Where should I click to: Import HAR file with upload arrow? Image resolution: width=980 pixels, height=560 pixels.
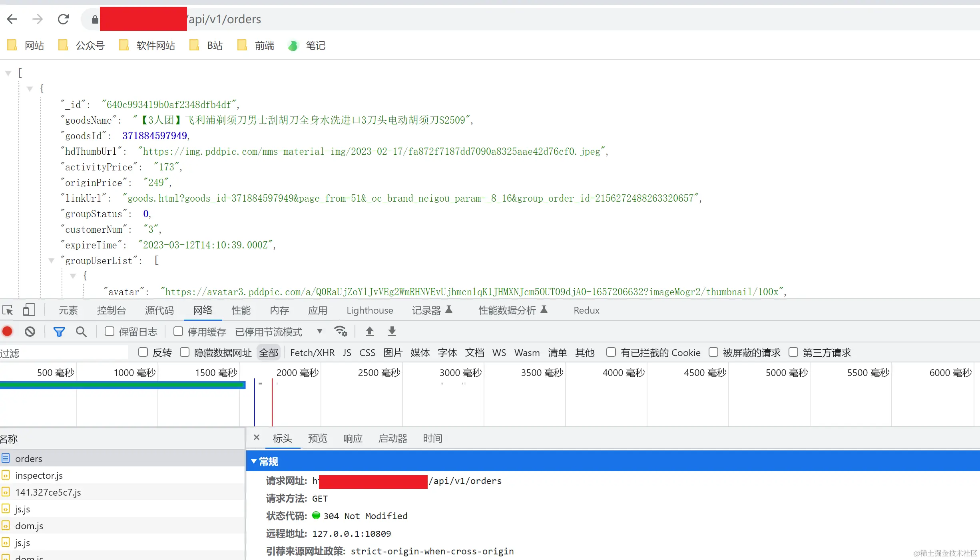point(370,331)
